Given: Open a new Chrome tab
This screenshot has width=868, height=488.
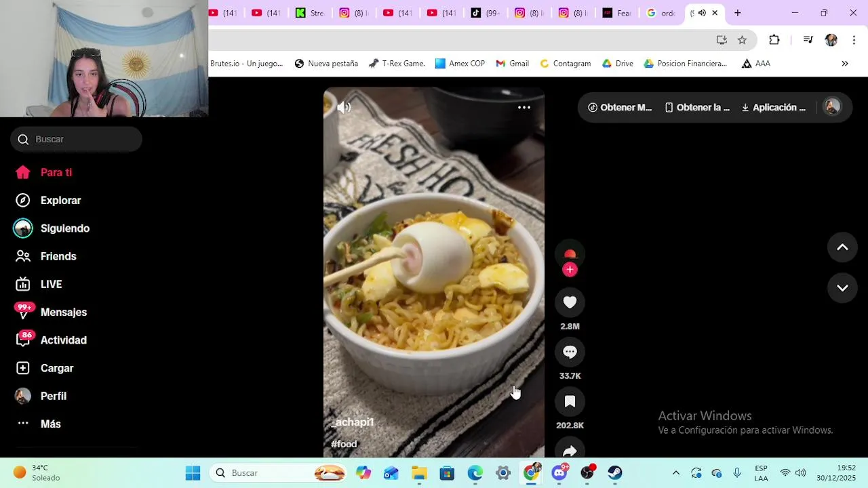Looking at the screenshot, I should click(738, 13).
